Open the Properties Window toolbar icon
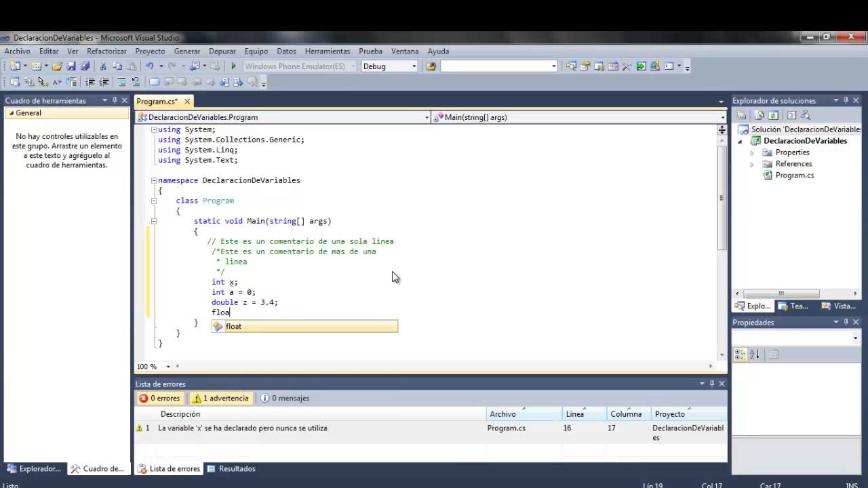The width and height of the screenshot is (868, 488). click(x=585, y=66)
